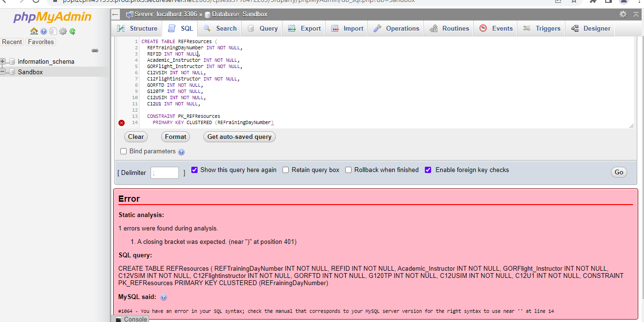Run query with Go button

pos(619,172)
